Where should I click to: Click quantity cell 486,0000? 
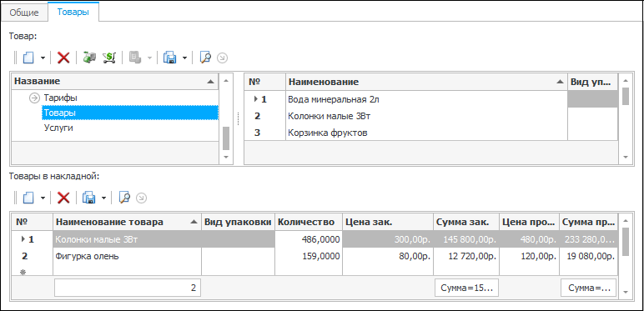[309, 239]
